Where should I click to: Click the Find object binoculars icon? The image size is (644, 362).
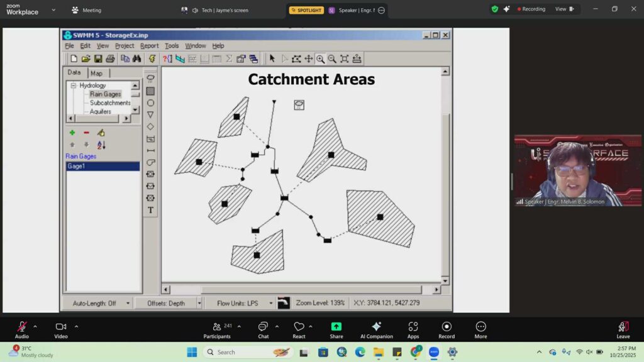click(x=136, y=58)
